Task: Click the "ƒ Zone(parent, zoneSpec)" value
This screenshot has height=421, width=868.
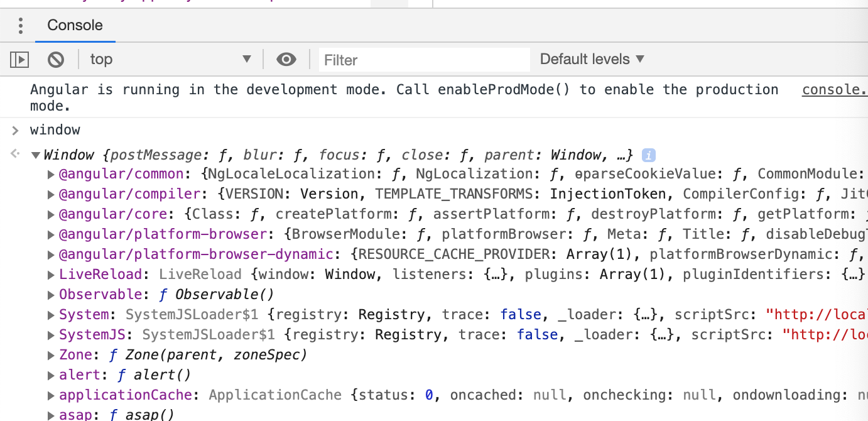Action: coord(208,355)
